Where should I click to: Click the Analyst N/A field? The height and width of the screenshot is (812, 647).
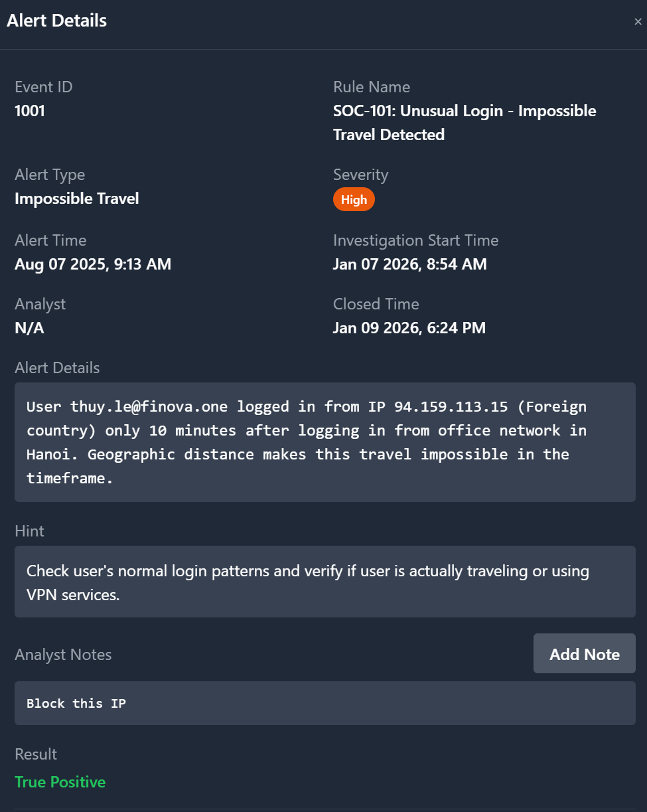[x=29, y=327]
